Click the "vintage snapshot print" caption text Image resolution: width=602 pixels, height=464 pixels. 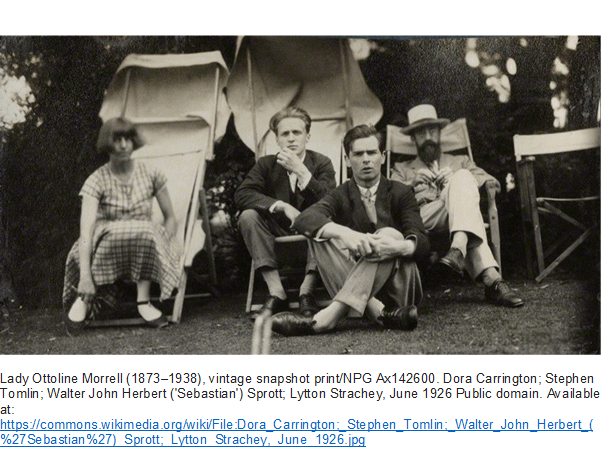pyautogui.click(x=271, y=379)
